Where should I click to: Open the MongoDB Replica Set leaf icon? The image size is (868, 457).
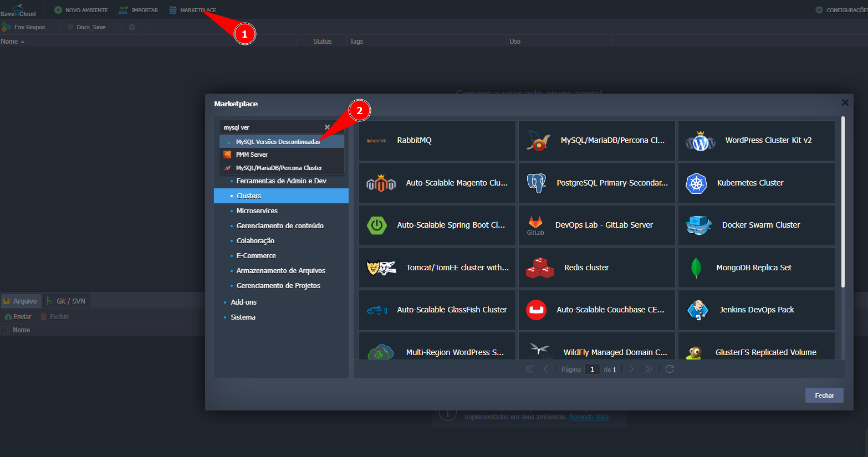pyautogui.click(x=696, y=268)
